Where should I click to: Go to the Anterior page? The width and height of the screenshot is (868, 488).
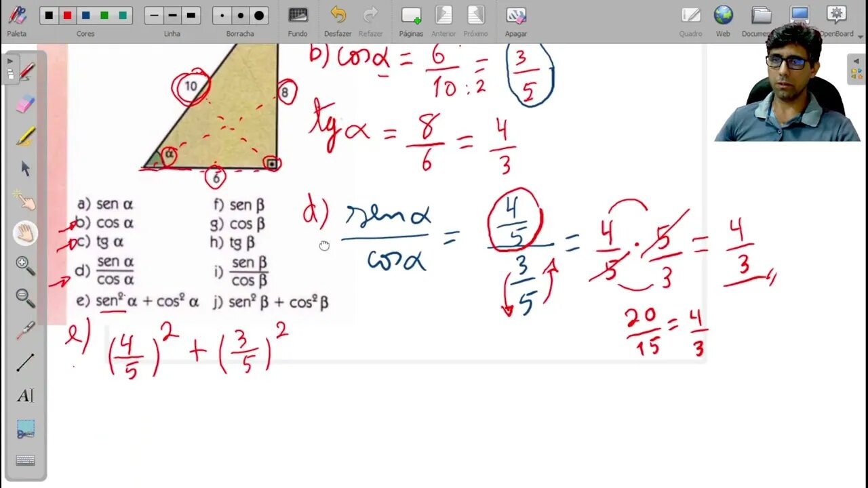click(443, 20)
